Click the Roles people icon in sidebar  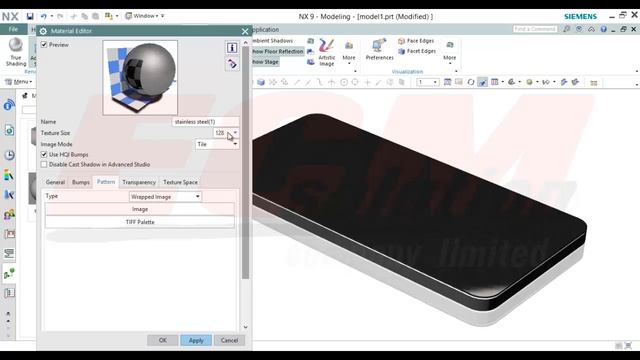tap(9, 214)
